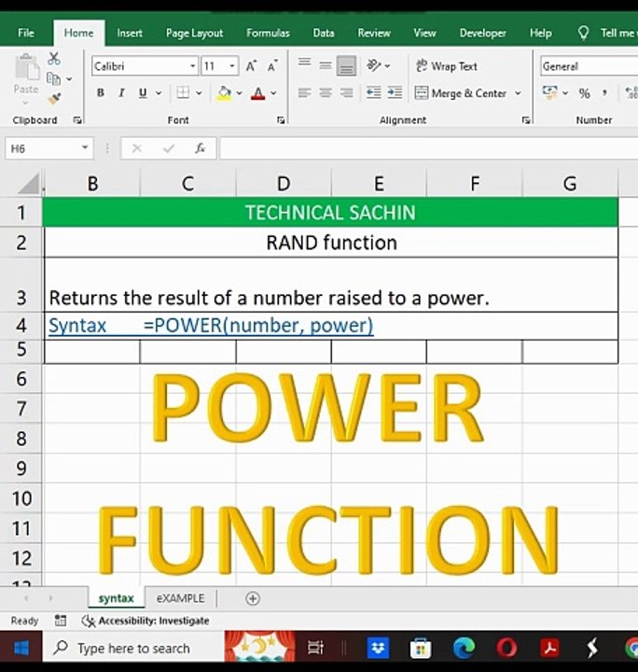638x672 pixels.
Task: Open Clipboard dialog launcher
Action: (77, 120)
